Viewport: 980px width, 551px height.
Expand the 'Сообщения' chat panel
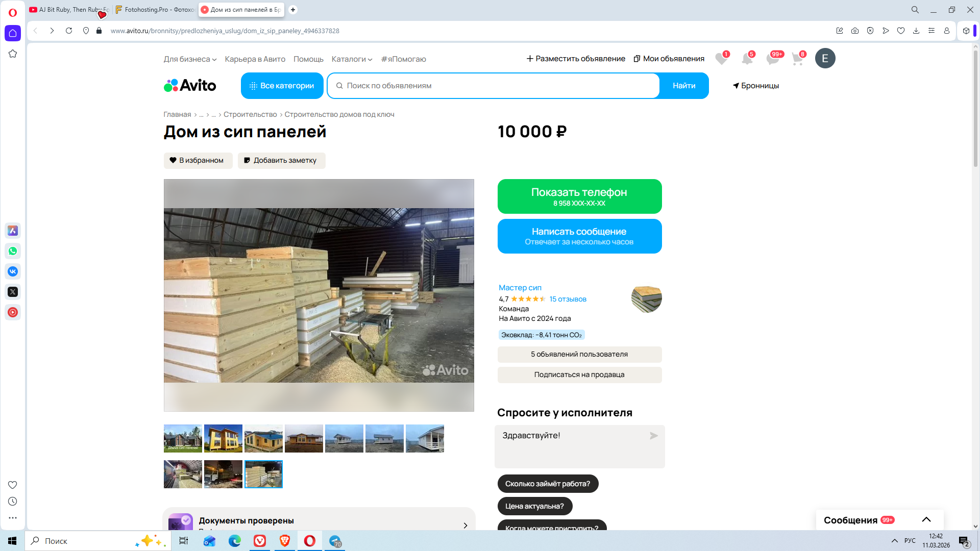pyautogui.click(x=926, y=519)
